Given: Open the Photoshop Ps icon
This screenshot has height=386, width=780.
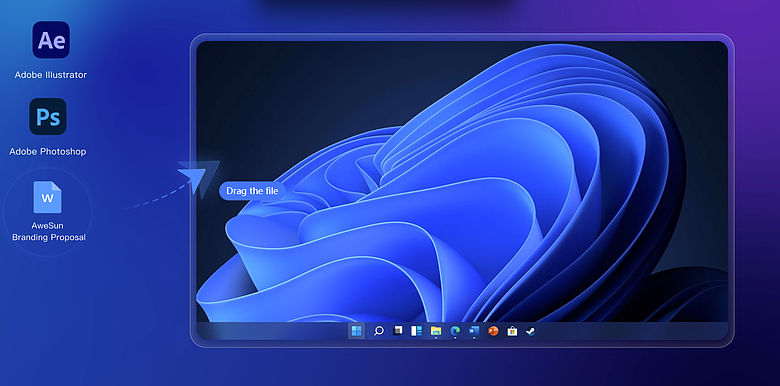Looking at the screenshot, I should pos(48,116).
